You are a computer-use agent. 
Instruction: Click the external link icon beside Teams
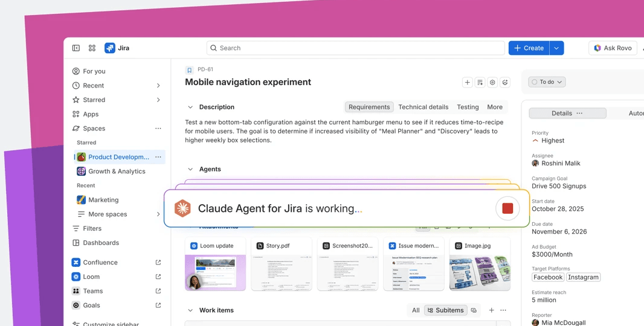pyautogui.click(x=158, y=291)
